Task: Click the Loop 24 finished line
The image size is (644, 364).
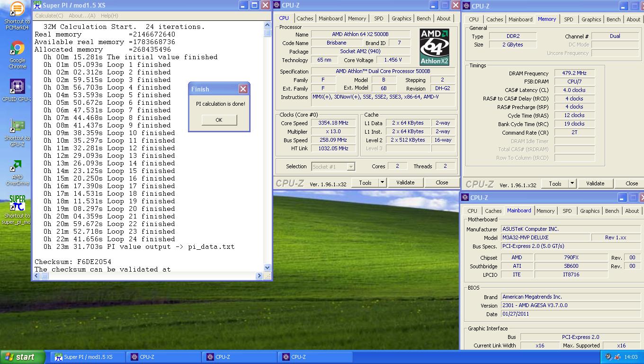Action: 109,239
